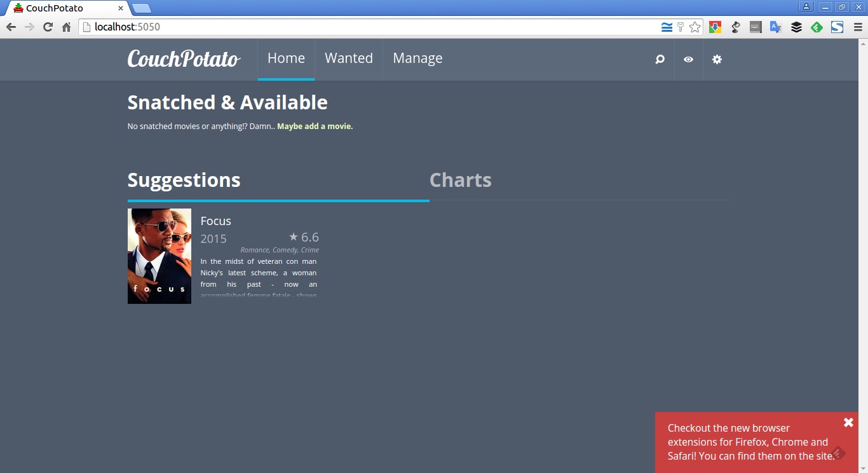This screenshot has width=868, height=473.
Task: Open the Feedly extension icon
Action: [x=817, y=27]
